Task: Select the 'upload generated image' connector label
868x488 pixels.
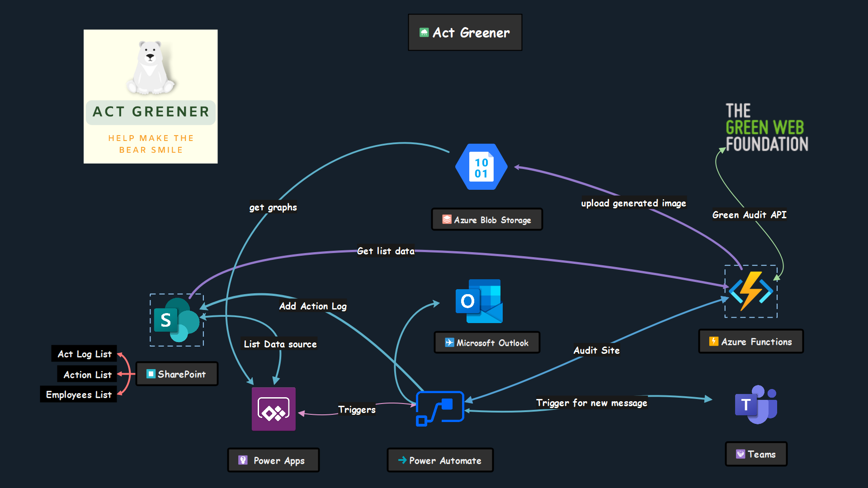Action: click(633, 203)
